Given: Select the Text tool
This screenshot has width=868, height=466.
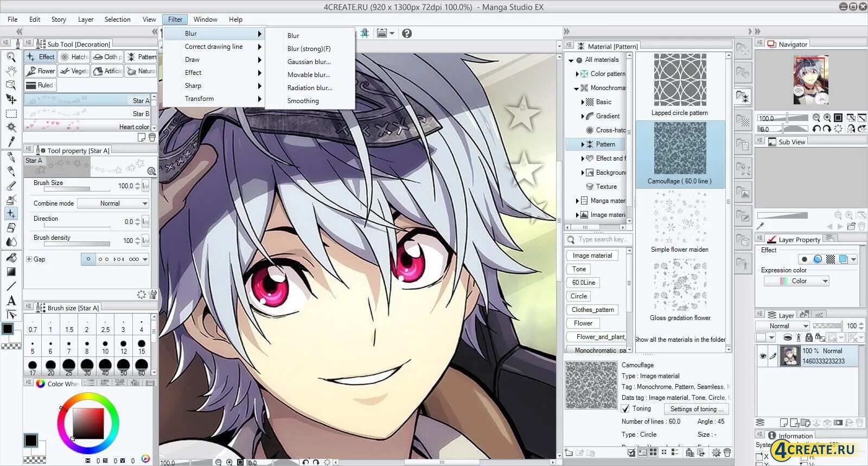Looking at the screenshot, I should tap(11, 301).
